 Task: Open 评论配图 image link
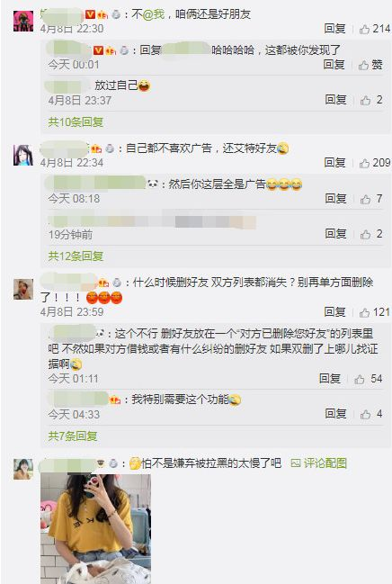(319, 463)
